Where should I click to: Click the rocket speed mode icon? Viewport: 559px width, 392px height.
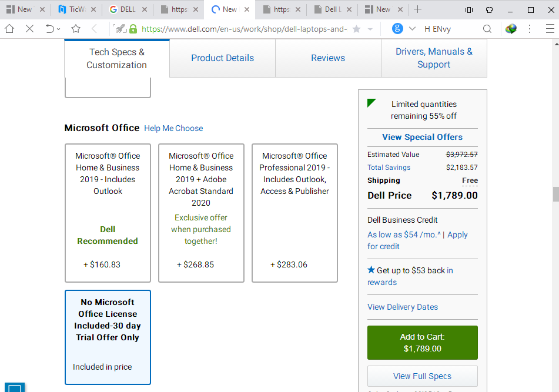120,29
